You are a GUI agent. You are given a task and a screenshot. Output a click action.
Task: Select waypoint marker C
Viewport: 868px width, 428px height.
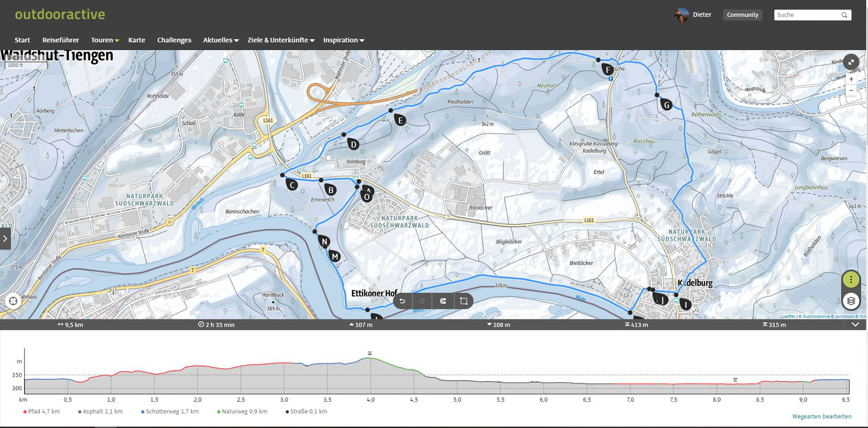point(292,184)
